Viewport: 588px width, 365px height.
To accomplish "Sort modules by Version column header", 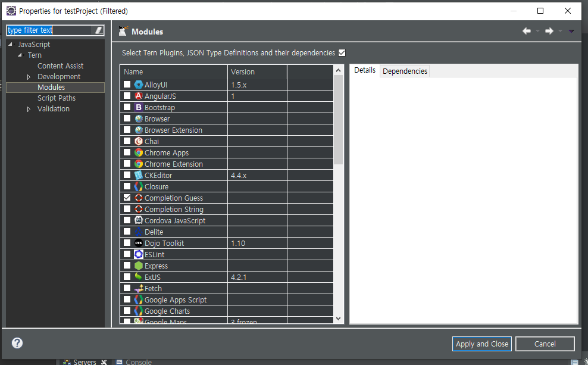I will pyautogui.click(x=257, y=71).
